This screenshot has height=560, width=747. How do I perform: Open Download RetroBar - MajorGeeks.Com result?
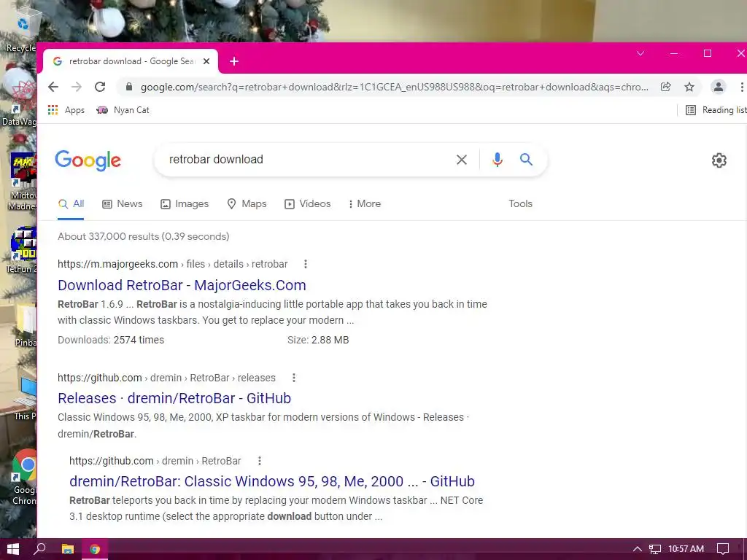tap(182, 285)
